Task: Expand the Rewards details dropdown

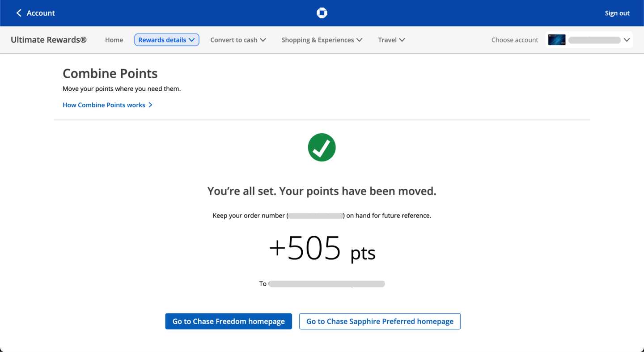Action: [166, 40]
